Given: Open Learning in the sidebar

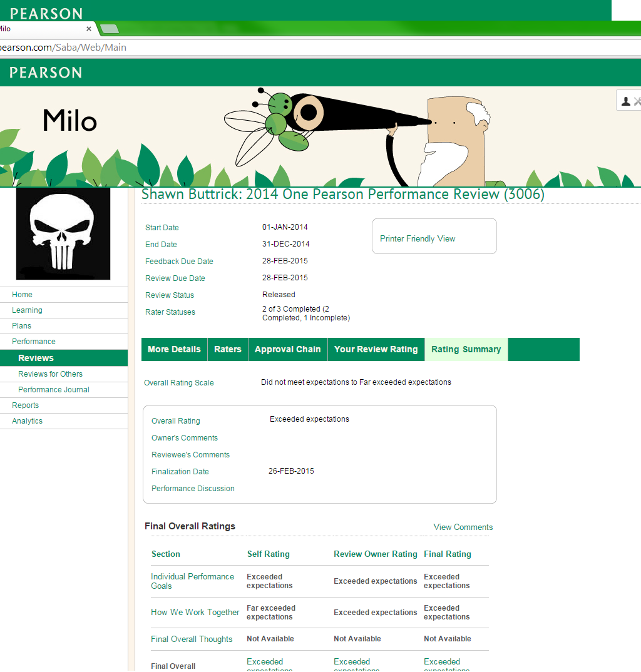Looking at the screenshot, I should 27,310.
